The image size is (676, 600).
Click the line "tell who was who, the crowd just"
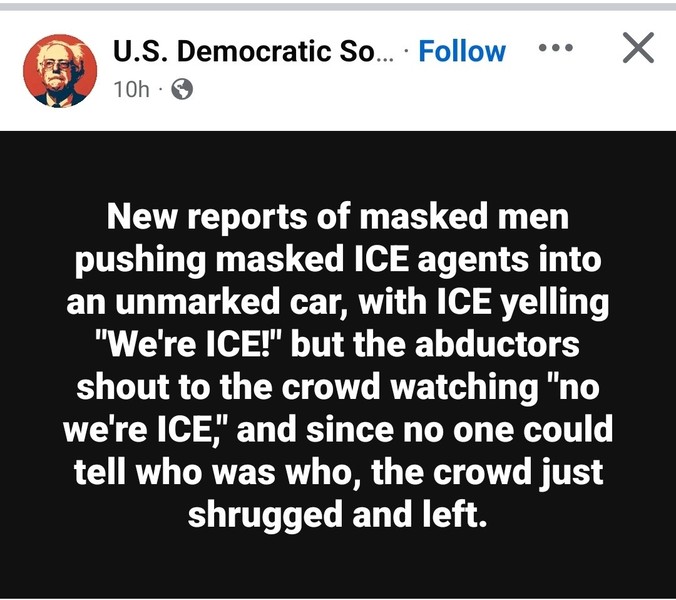[338, 473]
